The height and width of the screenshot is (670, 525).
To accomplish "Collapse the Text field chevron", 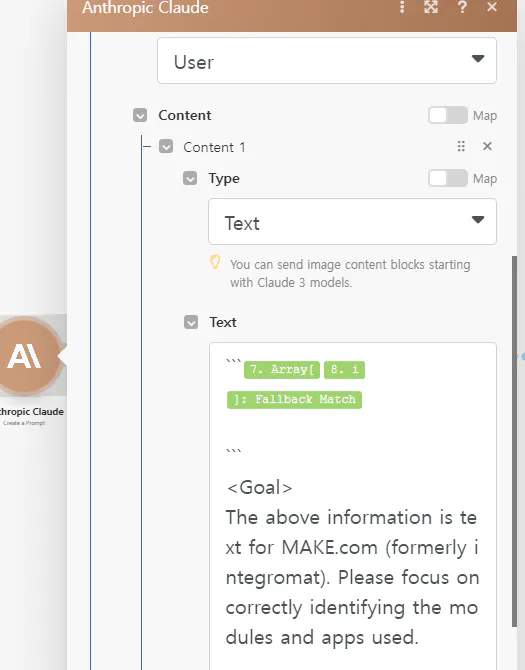I will tap(191, 322).
